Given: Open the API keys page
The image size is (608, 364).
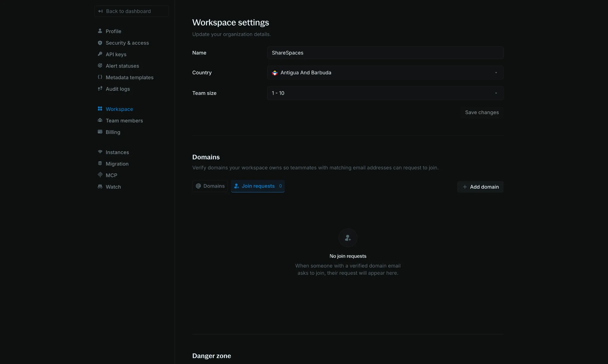Looking at the screenshot, I should tap(116, 54).
